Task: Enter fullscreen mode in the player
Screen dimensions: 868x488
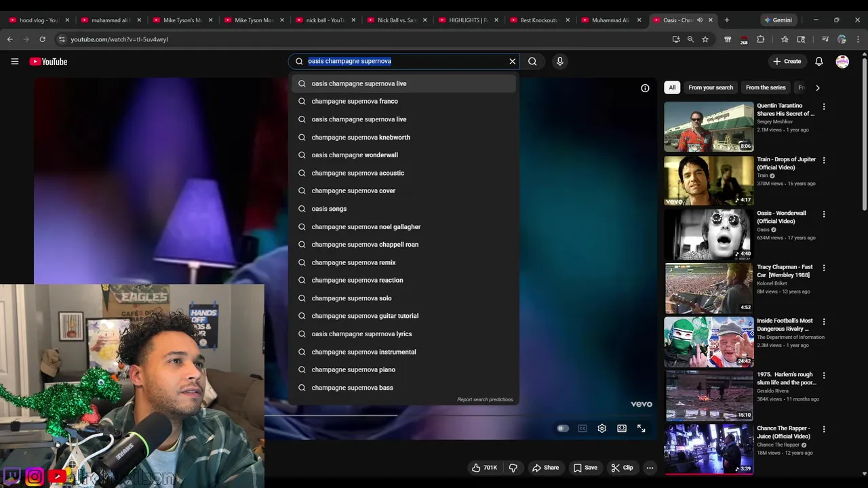Action: [x=641, y=428]
